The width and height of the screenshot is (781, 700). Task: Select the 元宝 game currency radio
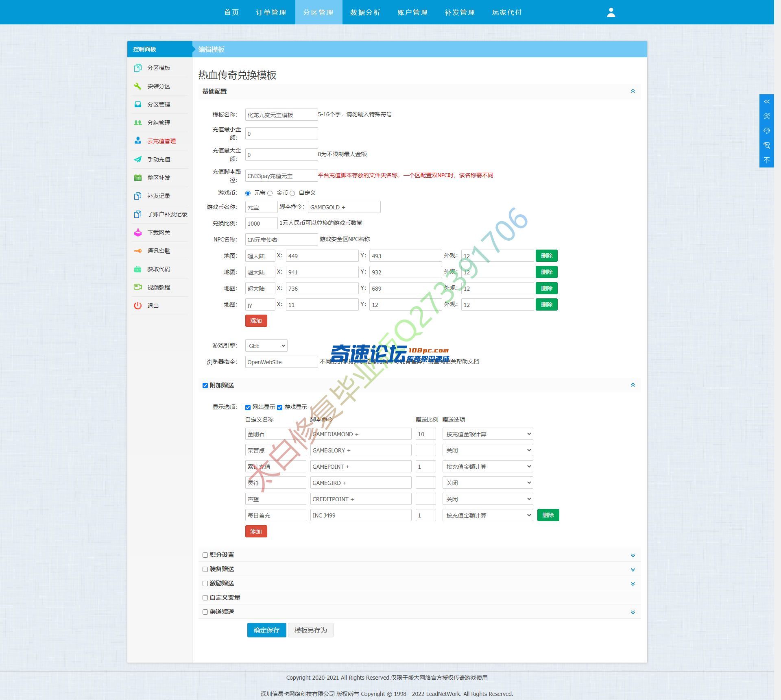pyautogui.click(x=248, y=193)
